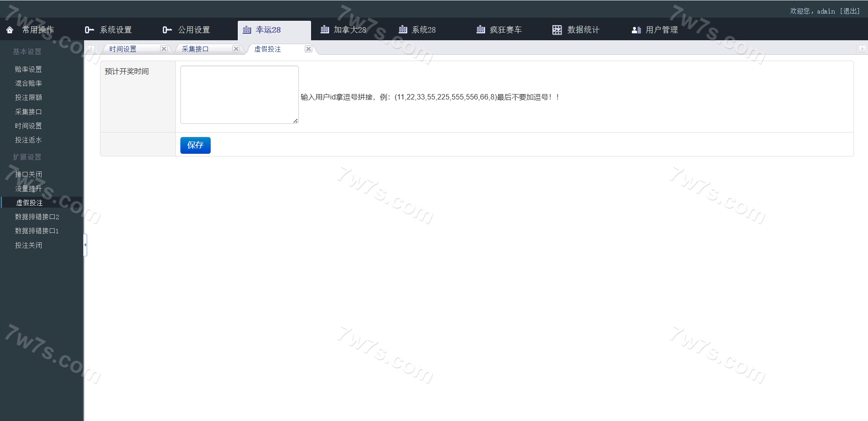Collapse the left sidebar with splitter handle
868x421 pixels.
85,245
